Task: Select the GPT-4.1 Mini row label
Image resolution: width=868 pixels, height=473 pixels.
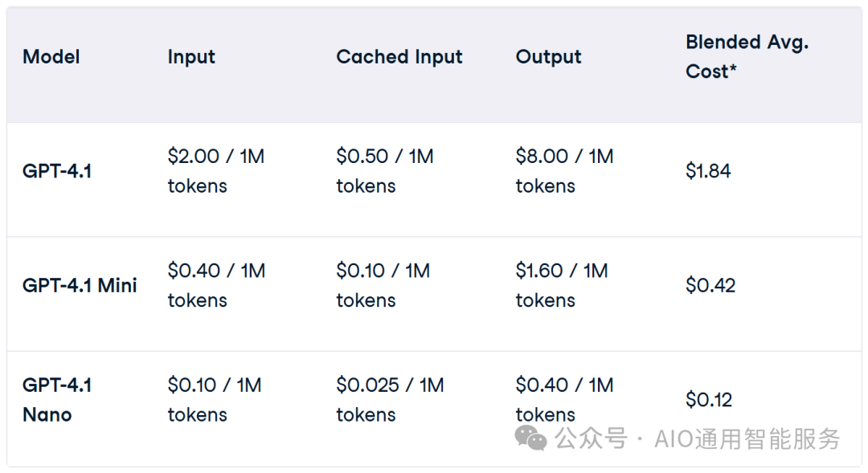Action: click(x=80, y=285)
